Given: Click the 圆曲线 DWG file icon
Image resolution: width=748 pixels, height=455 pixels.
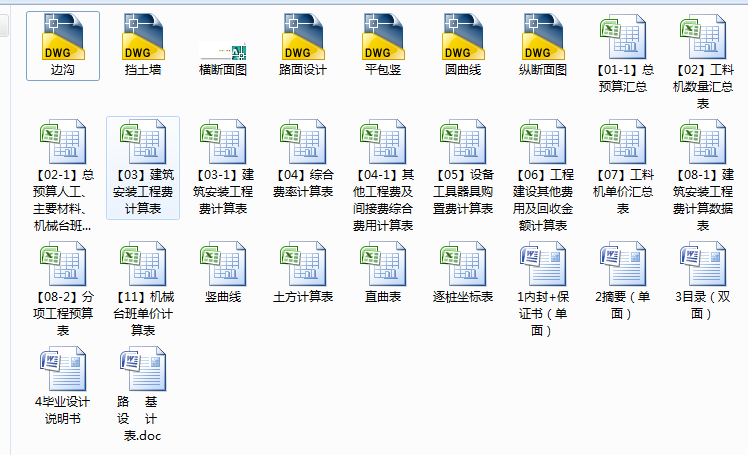Looking at the screenshot, I should click(463, 37).
